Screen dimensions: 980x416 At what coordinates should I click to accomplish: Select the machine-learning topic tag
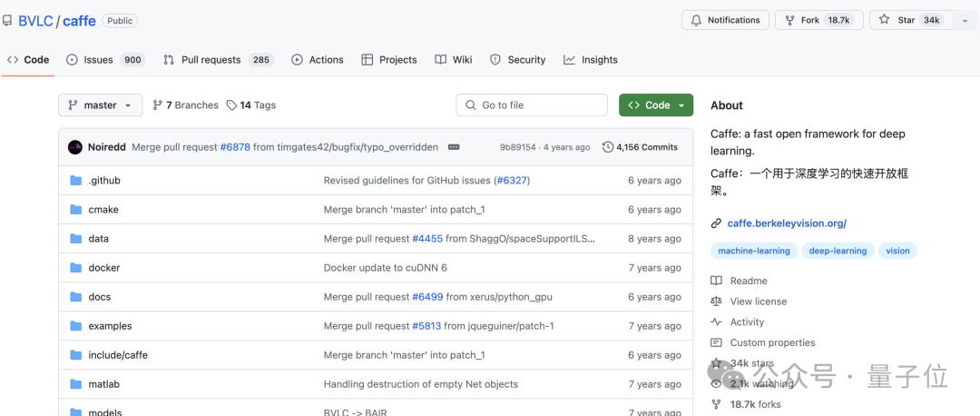pos(754,251)
